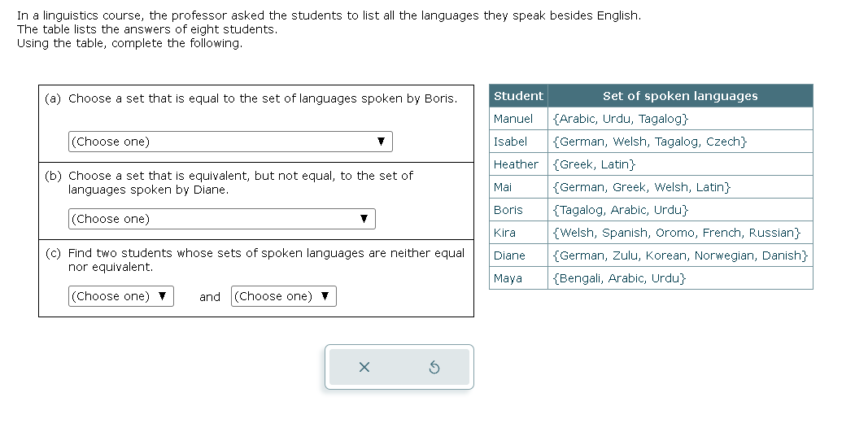Viewport: 868px width, 441px height.
Task: Click 'Using the table, complete the following.' text
Action: coord(129,43)
